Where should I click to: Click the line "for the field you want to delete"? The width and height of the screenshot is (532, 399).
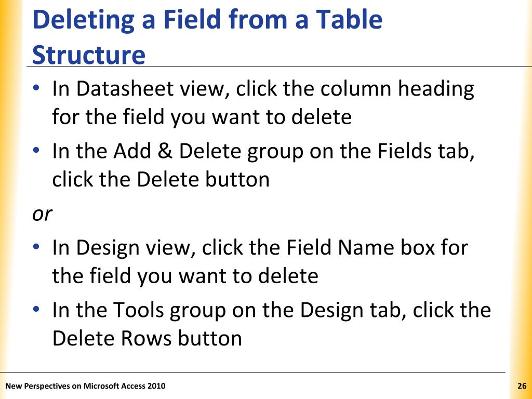tap(202, 117)
